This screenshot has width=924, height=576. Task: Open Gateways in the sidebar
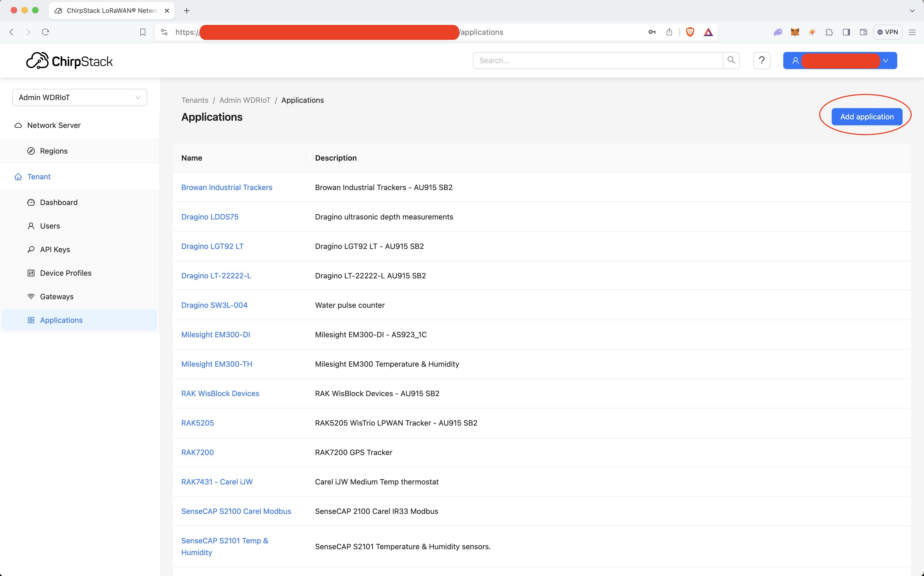coord(57,296)
